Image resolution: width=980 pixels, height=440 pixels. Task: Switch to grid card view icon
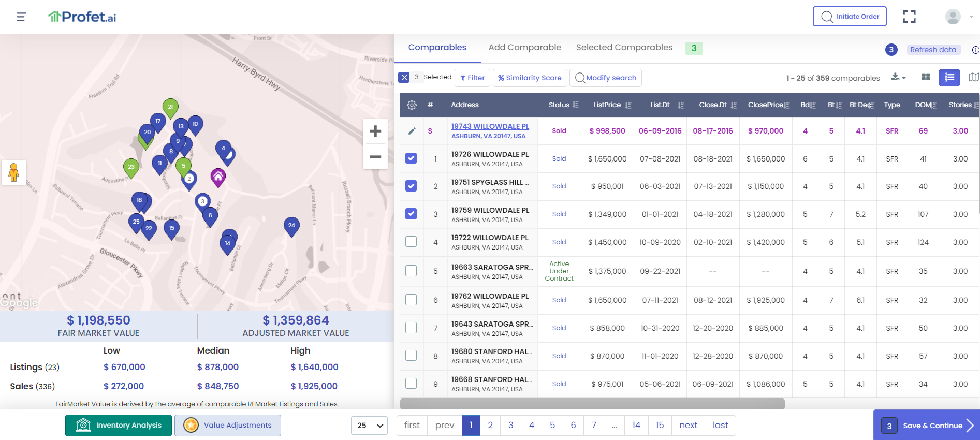926,77
